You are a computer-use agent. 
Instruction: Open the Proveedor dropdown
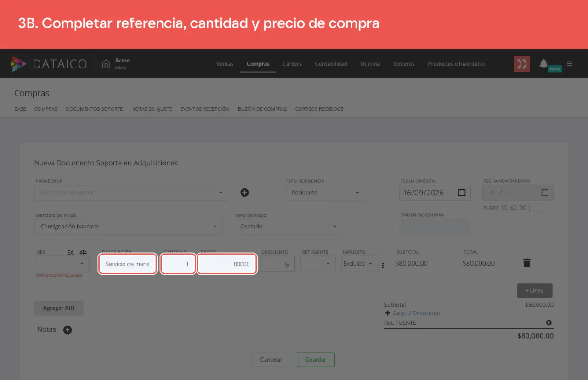pyautogui.click(x=131, y=193)
